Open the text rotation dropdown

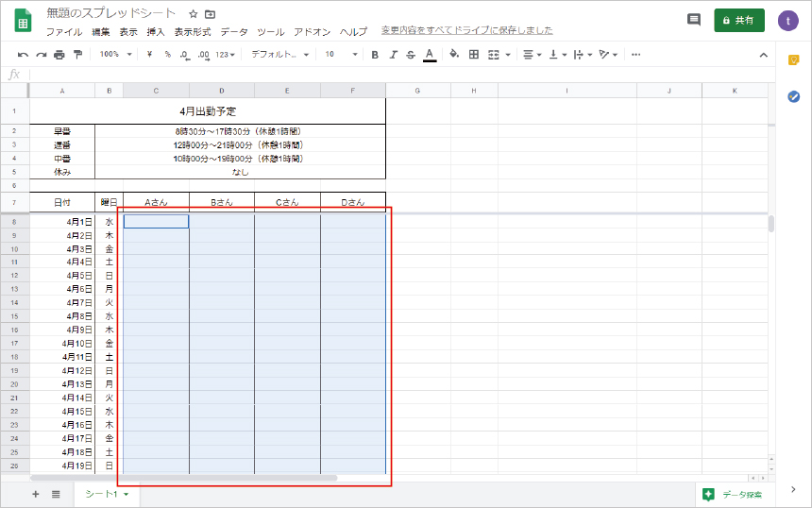point(608,55)
